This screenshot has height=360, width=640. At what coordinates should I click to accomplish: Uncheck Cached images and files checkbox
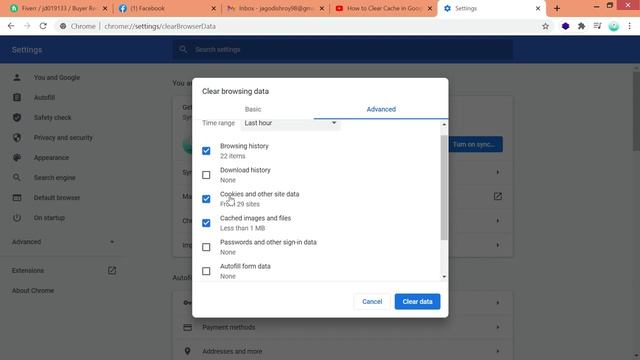click(206, 223)
